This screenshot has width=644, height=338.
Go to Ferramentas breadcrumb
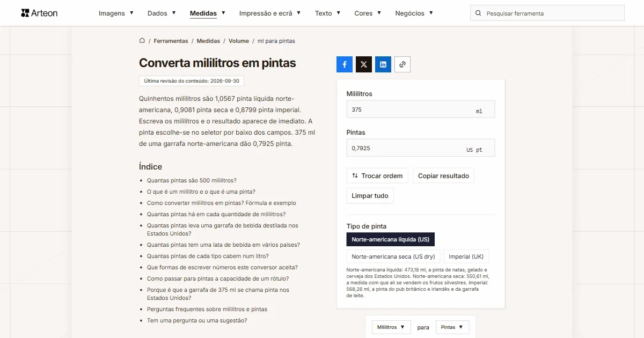[x=171, y=41]
